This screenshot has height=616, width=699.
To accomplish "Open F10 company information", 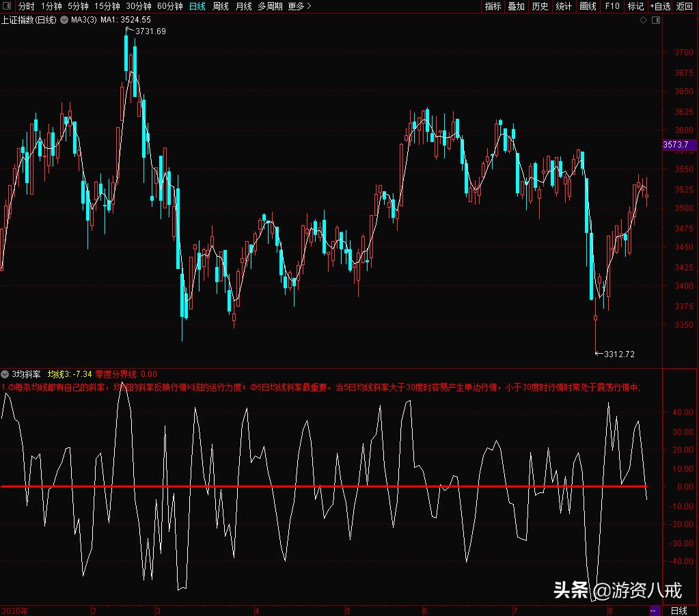I will (612, 6).
